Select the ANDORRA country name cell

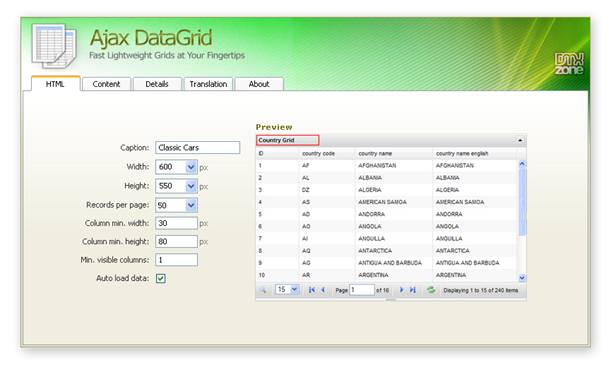[371, 214]
